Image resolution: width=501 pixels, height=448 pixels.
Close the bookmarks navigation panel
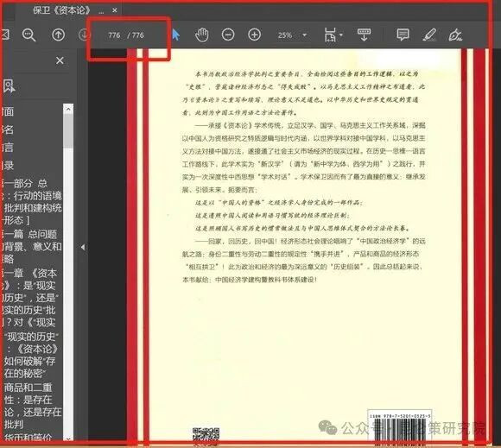[60, 60]
